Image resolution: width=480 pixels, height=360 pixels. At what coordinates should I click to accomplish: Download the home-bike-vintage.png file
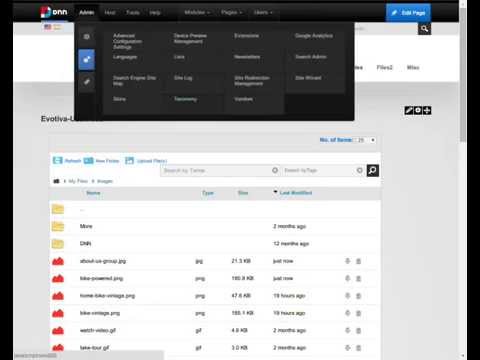click(347, 296)
